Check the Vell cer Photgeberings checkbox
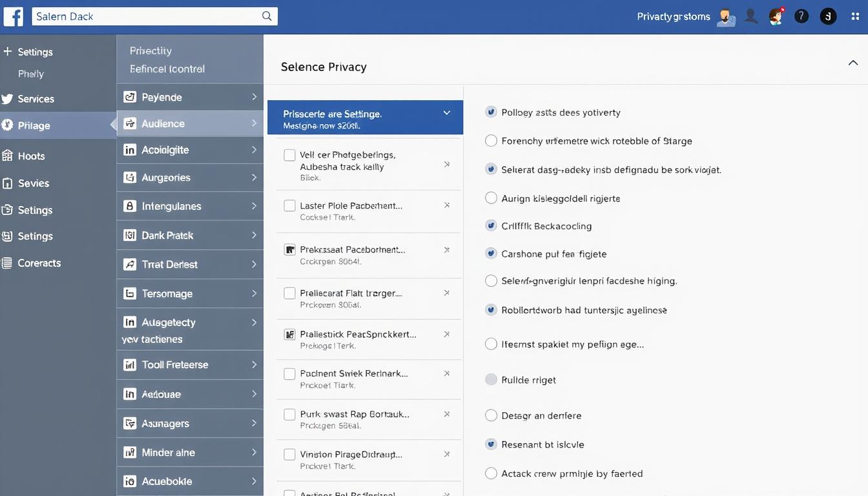The image size is (868, 496). [x=289, y=155]
